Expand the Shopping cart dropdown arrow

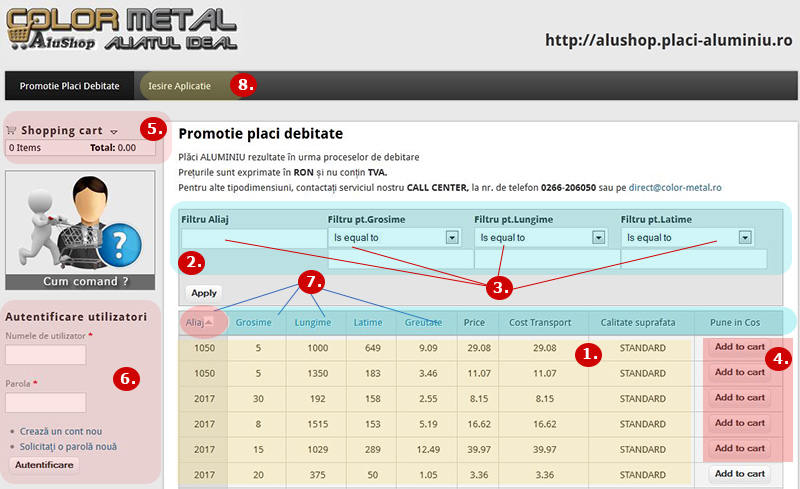114,132
